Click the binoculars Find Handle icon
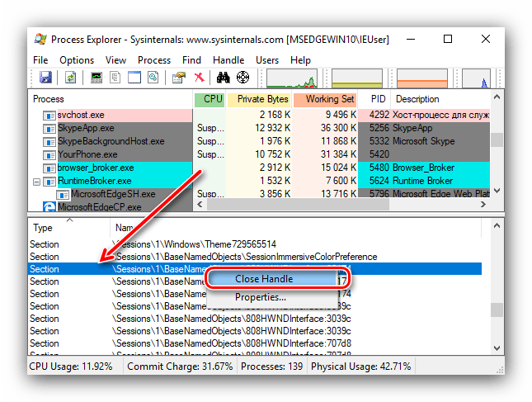The image size is (532, 402). coord(224,78)
